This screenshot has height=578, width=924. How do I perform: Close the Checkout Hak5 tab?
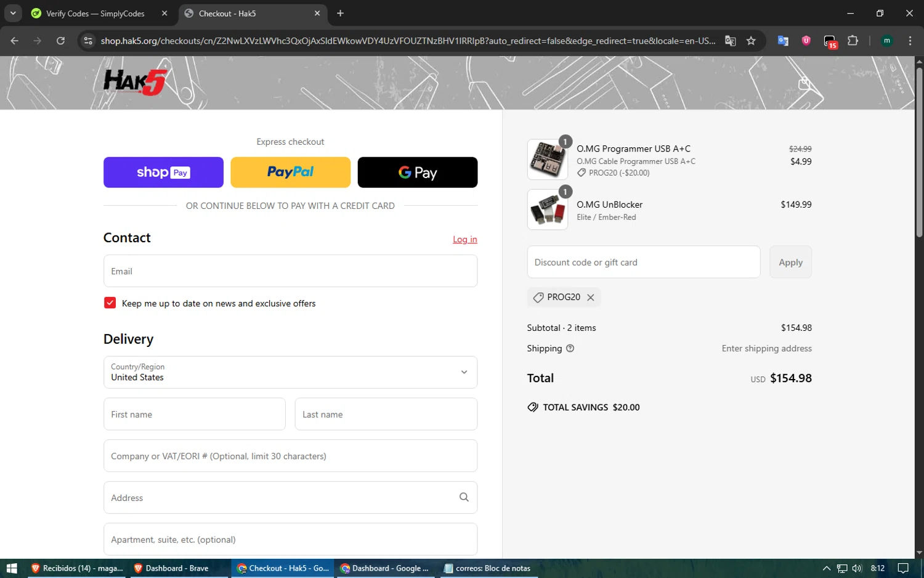tap(317, 13)
